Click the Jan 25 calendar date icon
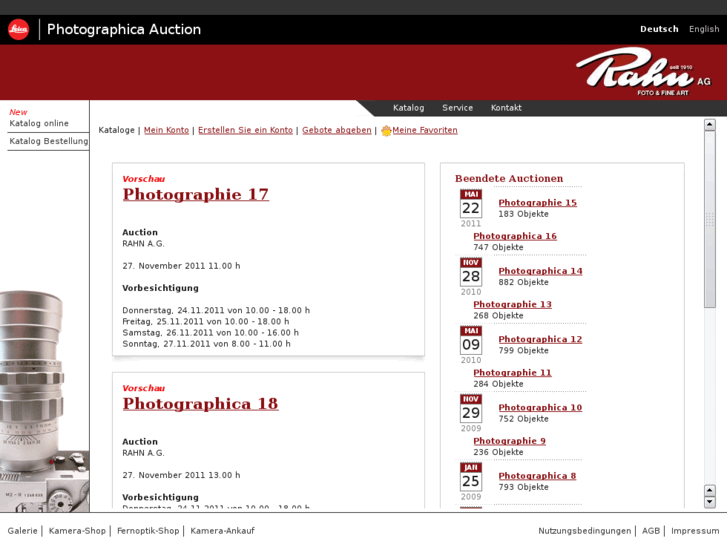Viewport: 727px width, 545px height. click(471, 477)
